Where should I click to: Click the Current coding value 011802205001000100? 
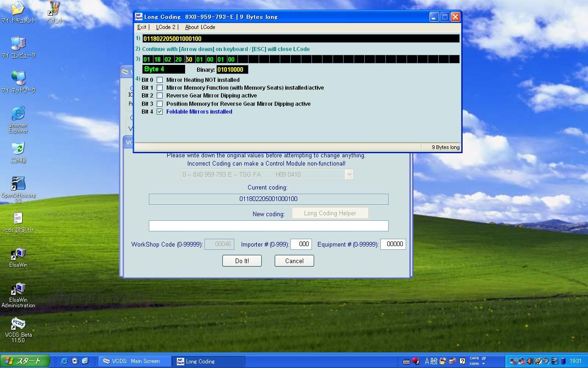268,199
